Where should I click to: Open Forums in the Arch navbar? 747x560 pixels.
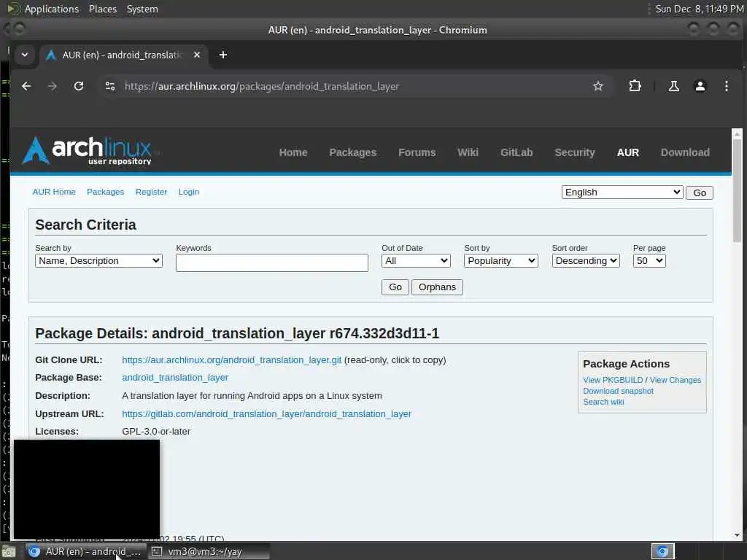(417, 152)
